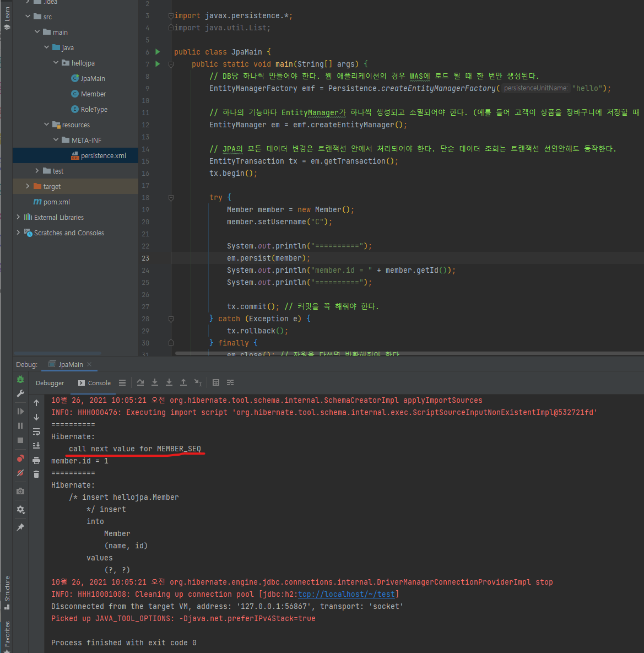This screenshot has height=653, width=644.
Task: Toggle Mute Breakpoints icon
Action: click(x=20, y=473)
